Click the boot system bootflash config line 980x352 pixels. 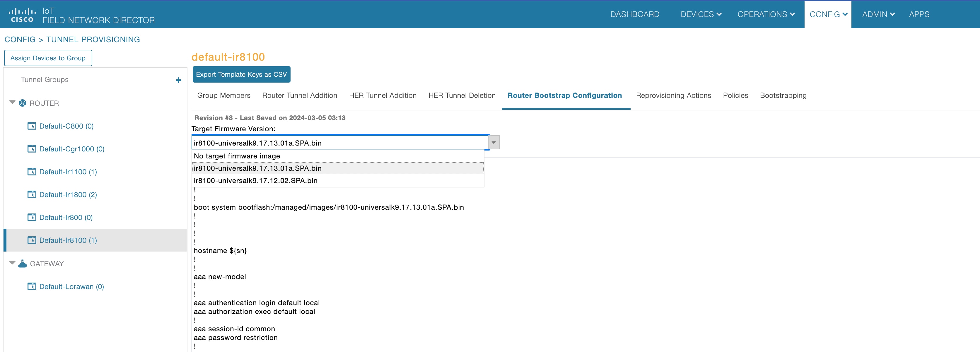click(329, 207)
